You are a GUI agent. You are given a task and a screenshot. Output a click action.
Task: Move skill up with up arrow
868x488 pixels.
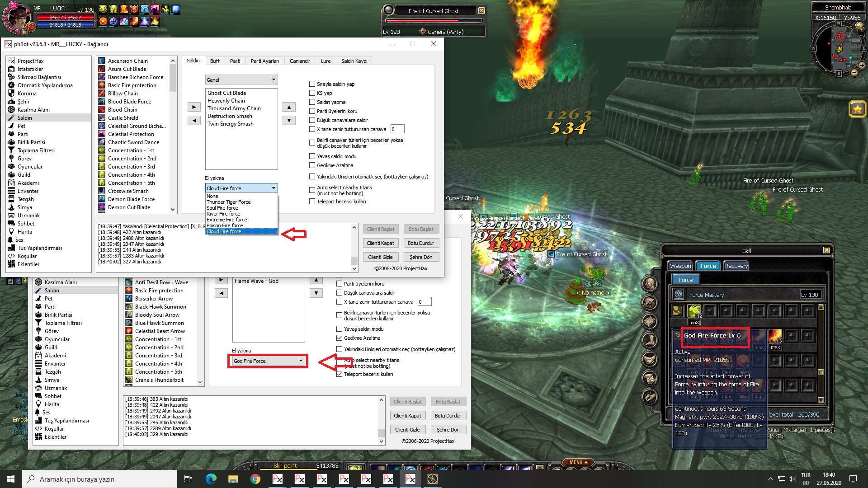coord(289,107)
